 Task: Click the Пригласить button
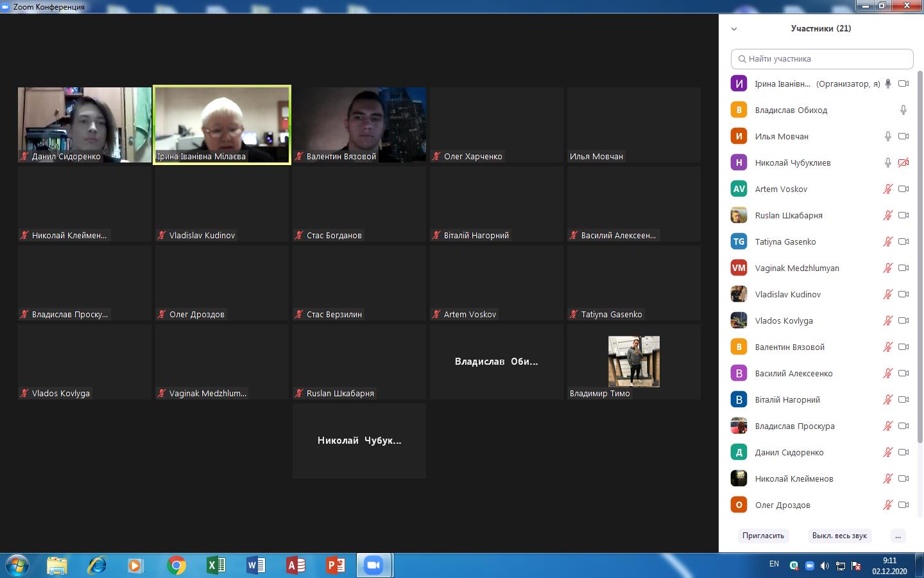pos(763,536)
